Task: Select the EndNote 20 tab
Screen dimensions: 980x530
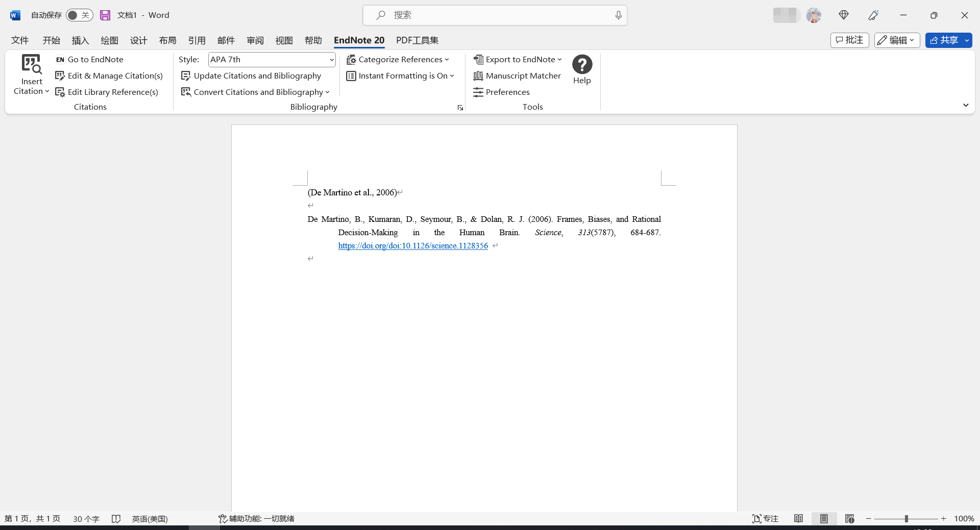Action: coord(359,40)
